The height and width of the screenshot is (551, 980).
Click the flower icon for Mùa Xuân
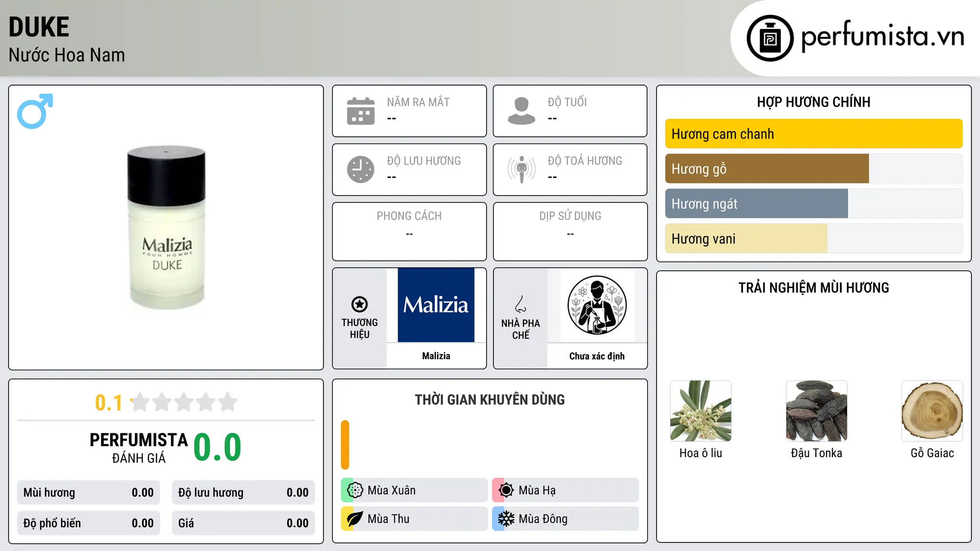point(355,490)
